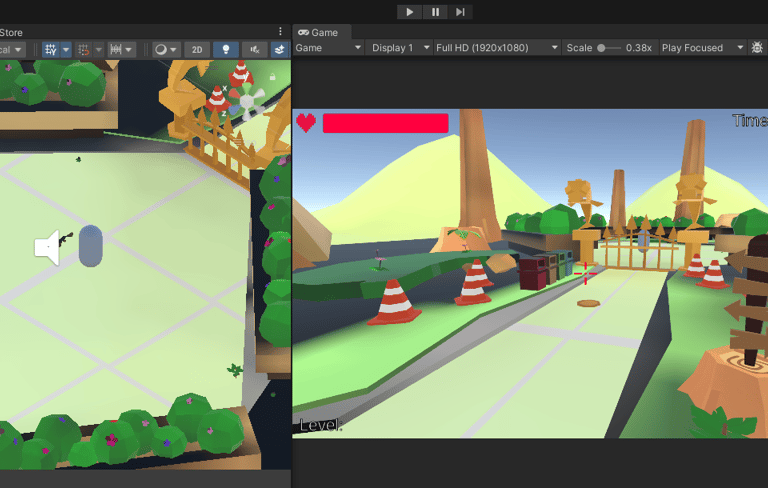Toggle grid snapping with the magnet icon
Viewport: 768px width, 488px height.
pyautogui.click(x=84, y=49)
